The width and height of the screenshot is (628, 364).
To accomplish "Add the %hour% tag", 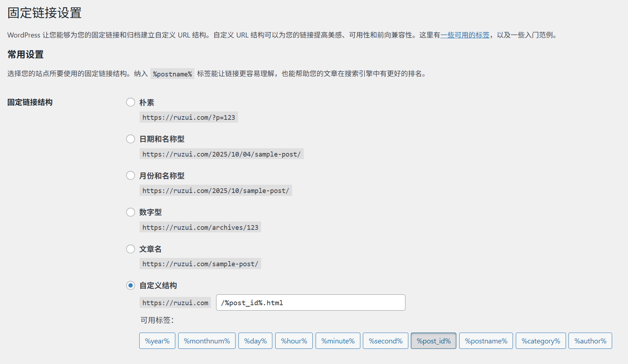I will coord(294,341).
